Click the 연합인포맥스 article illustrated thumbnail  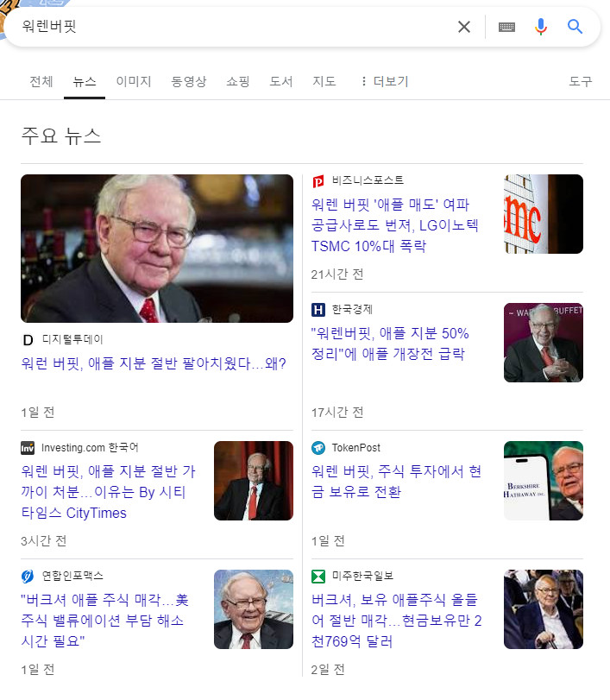pyautogui.click(x=254, y=609)
